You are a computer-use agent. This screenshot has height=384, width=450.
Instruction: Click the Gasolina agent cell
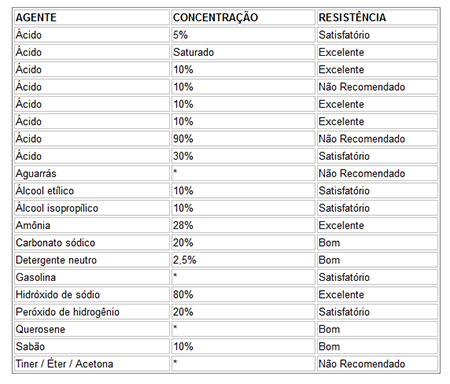pyautogui.click(x=92, y=277)
